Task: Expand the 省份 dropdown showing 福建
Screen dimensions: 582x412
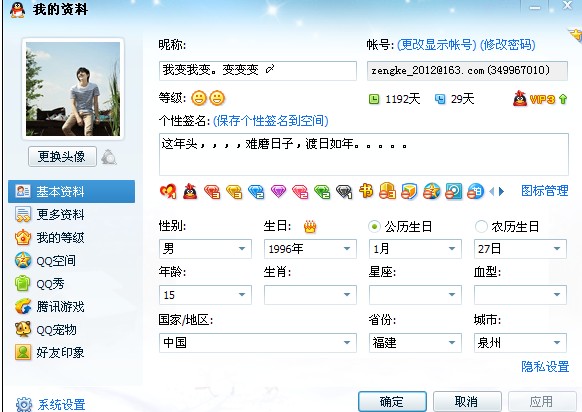Action: click(x=415, y=343)
